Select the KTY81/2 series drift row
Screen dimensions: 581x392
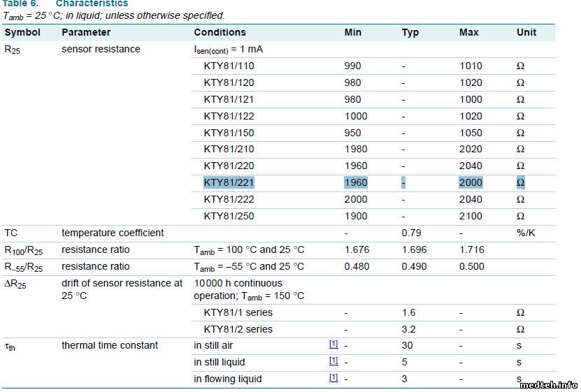click(x=238, y=329)
